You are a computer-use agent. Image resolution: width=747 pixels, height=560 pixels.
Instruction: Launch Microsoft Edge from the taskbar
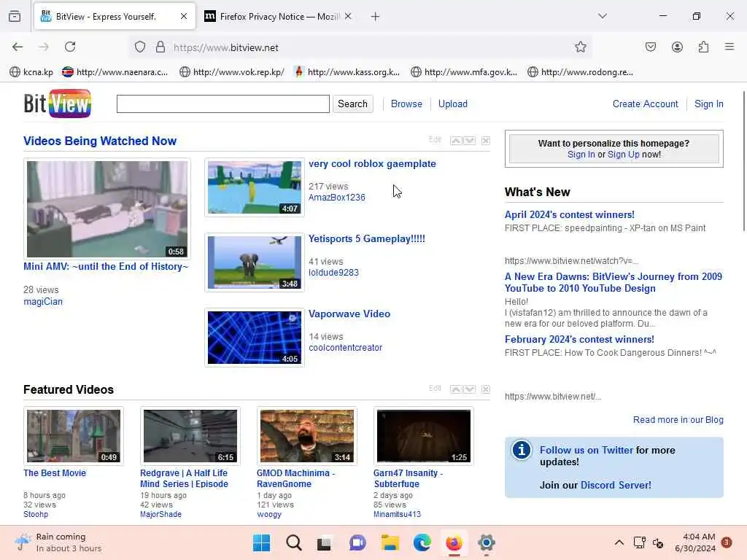pyautogui.click(x=422, y=542)
